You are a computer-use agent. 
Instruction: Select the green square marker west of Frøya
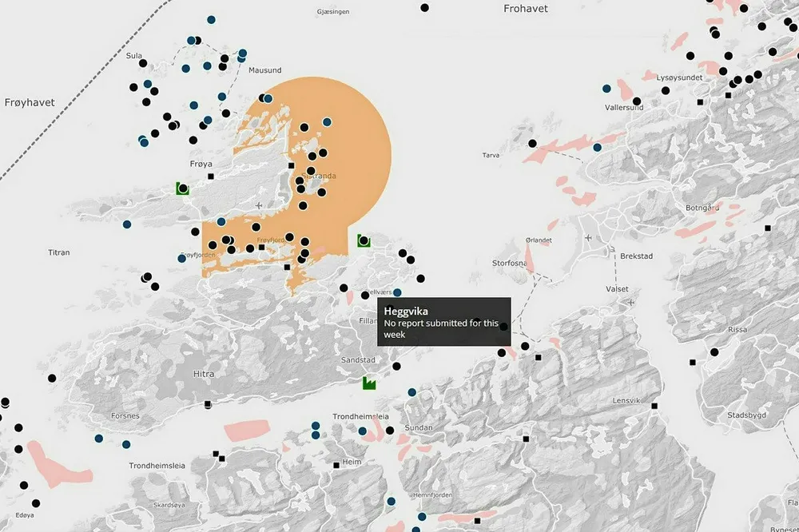click(x=183, y=189)
